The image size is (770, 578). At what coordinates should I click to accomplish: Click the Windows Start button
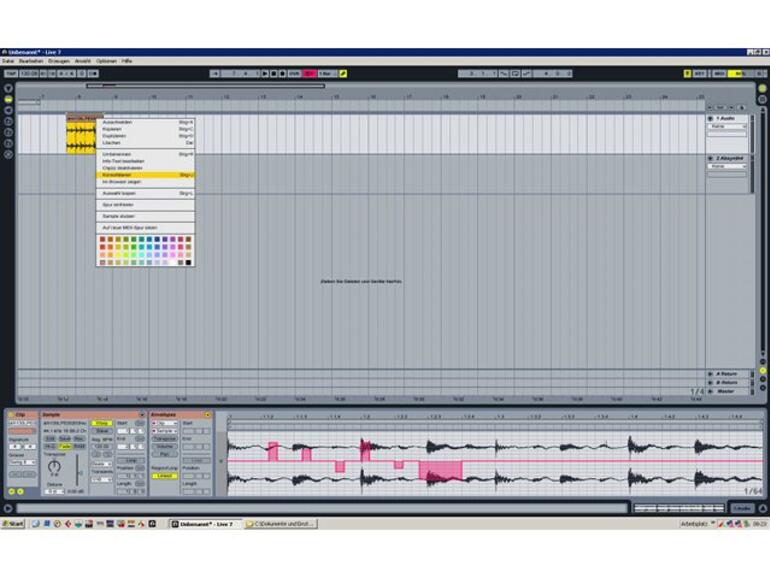click(x=13, y=523)
